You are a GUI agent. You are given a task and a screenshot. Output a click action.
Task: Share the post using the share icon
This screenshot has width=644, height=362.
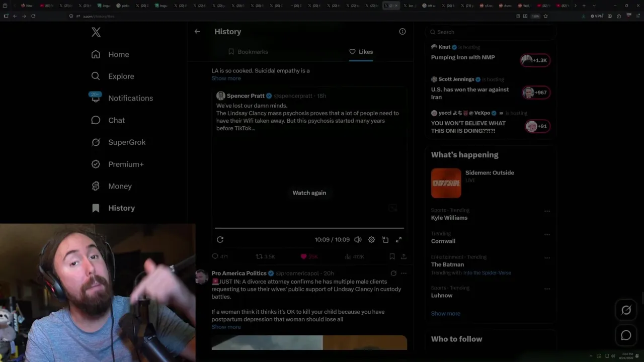click(404, 256)
